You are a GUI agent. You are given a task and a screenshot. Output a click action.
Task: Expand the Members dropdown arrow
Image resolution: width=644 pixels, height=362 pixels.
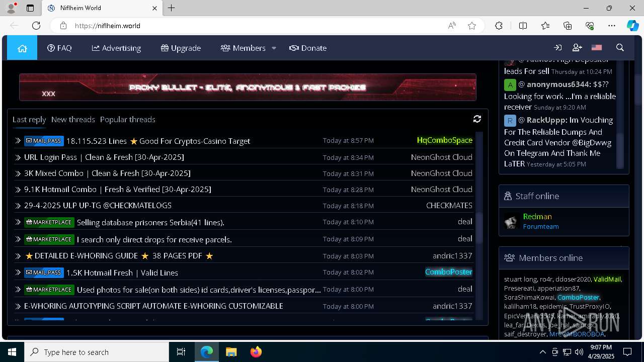274,48
